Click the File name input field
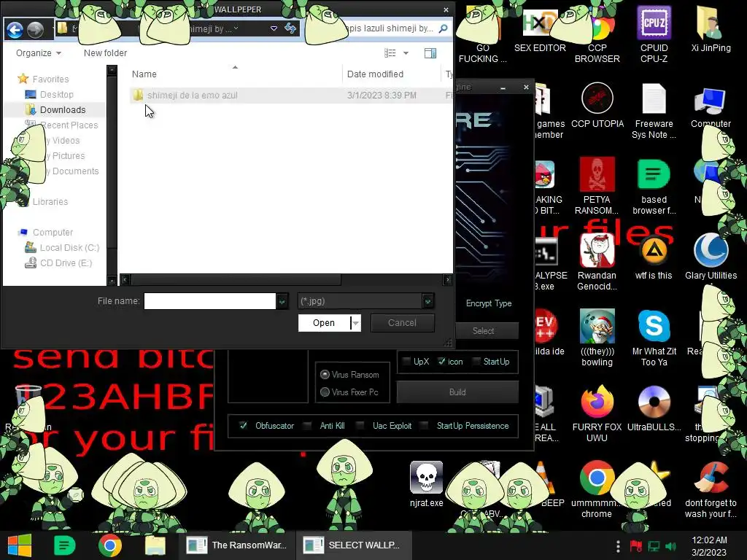Image resolution: width=747 pixels, height=560 pixels. click(x=209, y=301)
